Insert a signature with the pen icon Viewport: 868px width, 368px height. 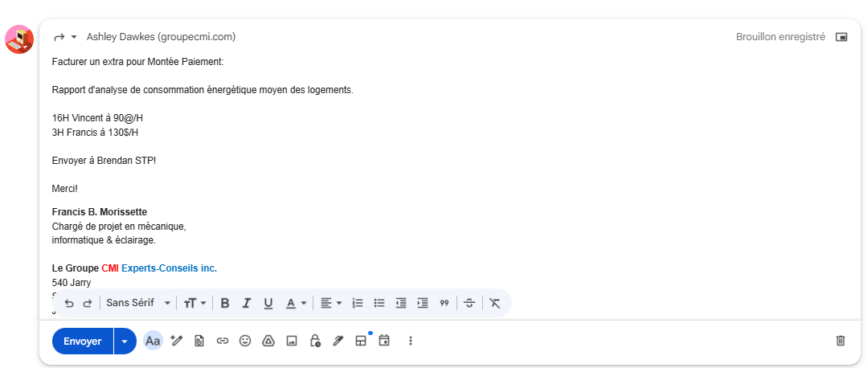(338, 341)
